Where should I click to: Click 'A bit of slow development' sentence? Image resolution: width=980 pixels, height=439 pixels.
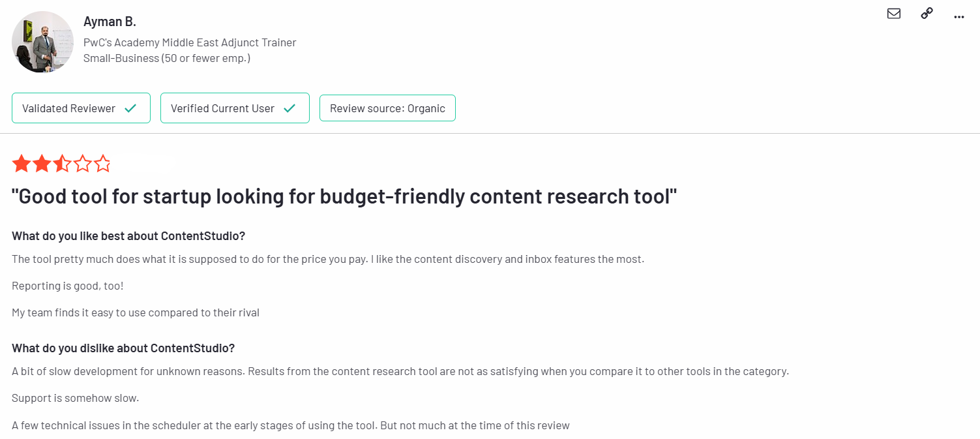coord(400,371)
